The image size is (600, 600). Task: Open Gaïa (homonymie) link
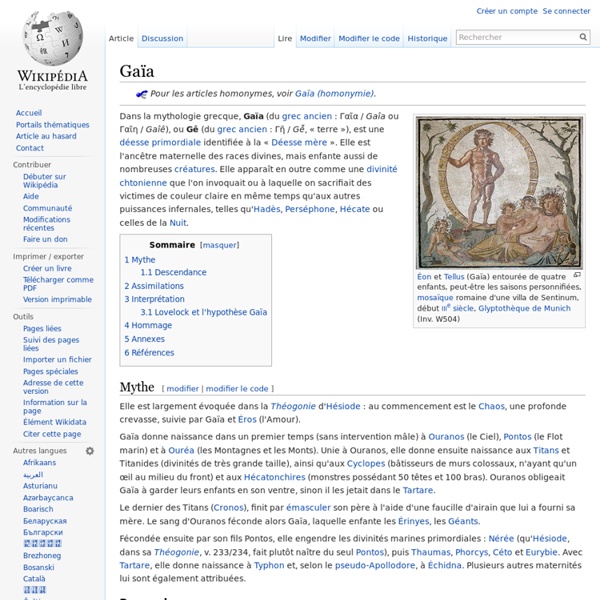tap(335, 94)
